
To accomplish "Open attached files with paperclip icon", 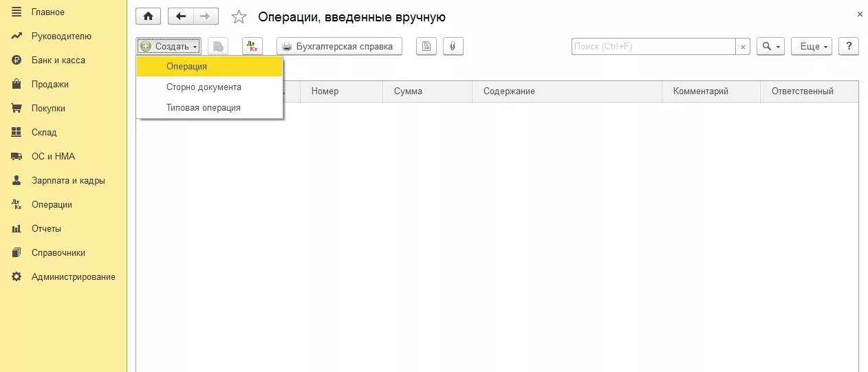I will point(453,46).
